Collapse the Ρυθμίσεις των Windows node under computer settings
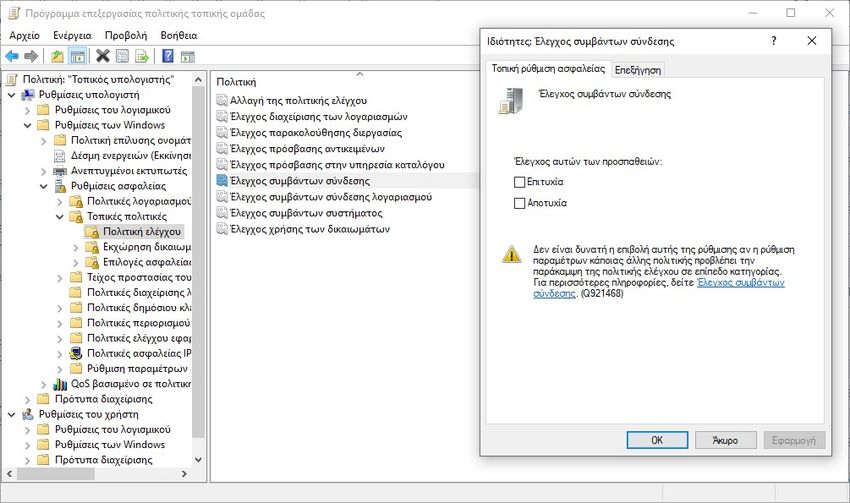850x503 pixels. point(28,125)
